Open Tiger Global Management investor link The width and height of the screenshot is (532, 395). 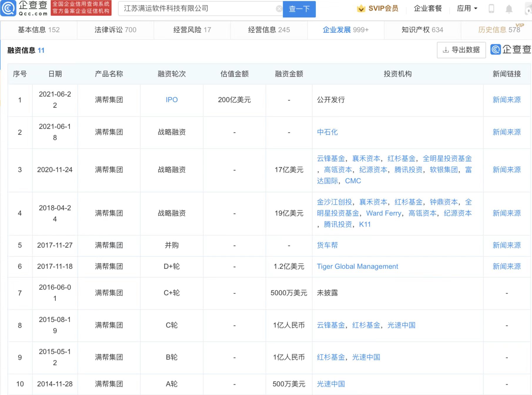tap(357, 267)
